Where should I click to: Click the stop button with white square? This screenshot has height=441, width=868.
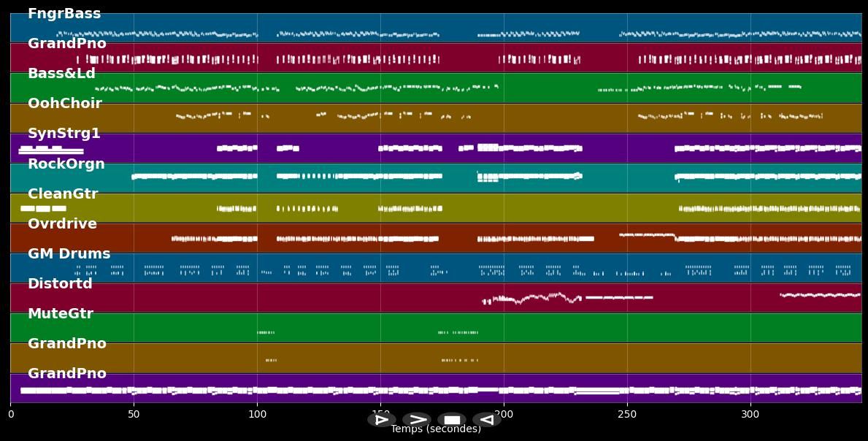point(452,420)
